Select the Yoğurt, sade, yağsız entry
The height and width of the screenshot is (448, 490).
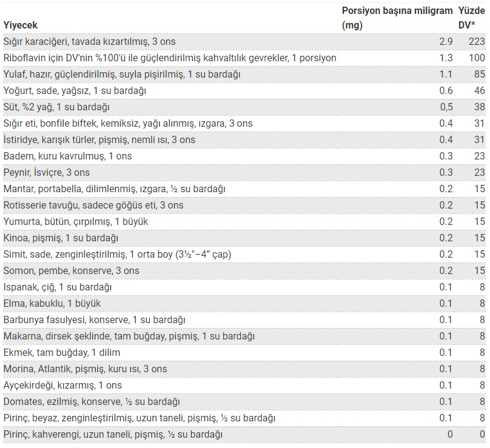click(x=75, y=90)
